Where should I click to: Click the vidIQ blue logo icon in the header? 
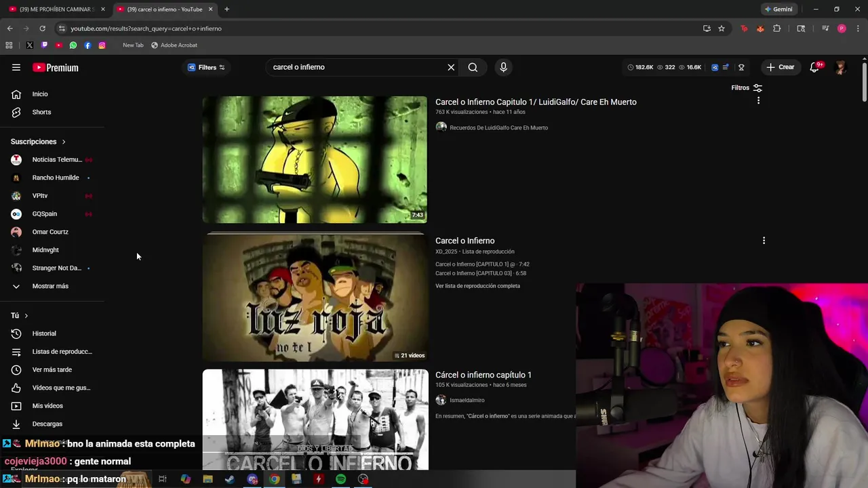[x=715, y=67]
